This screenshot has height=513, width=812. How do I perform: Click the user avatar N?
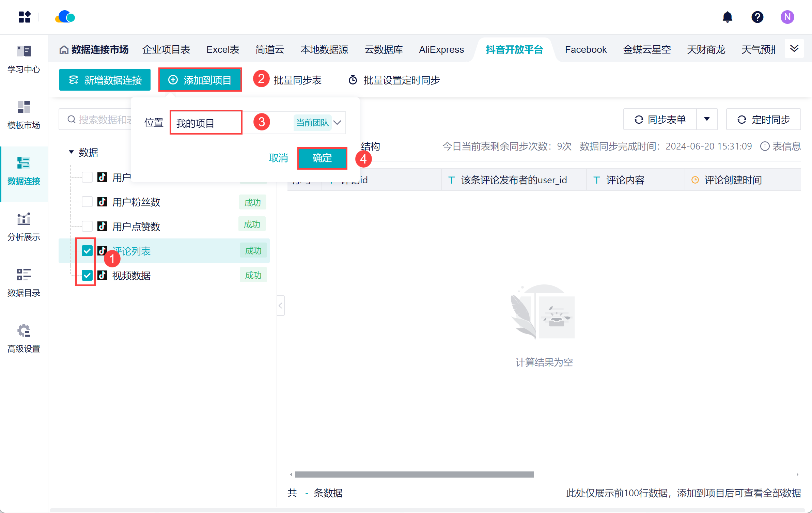pyautogui.click(x=787, y=17)
